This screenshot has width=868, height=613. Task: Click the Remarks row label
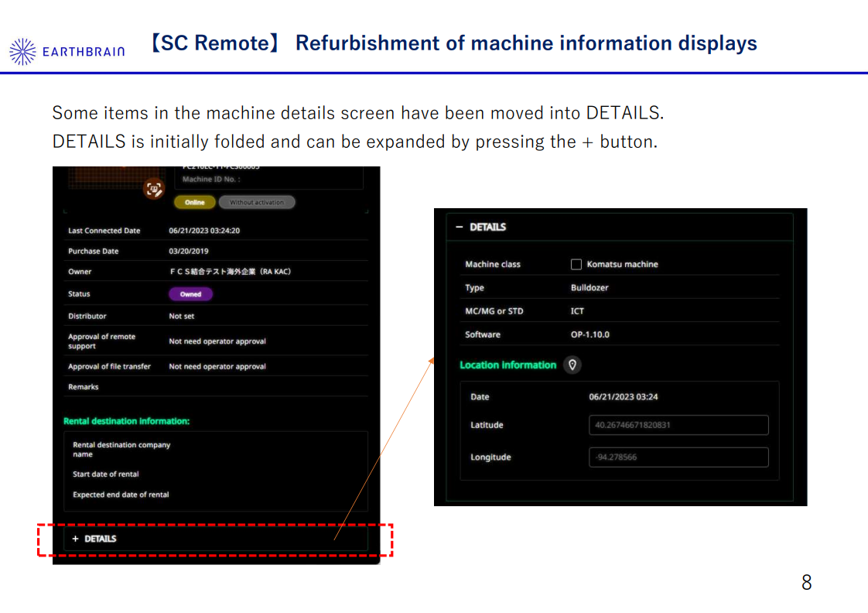click(83, 387)
